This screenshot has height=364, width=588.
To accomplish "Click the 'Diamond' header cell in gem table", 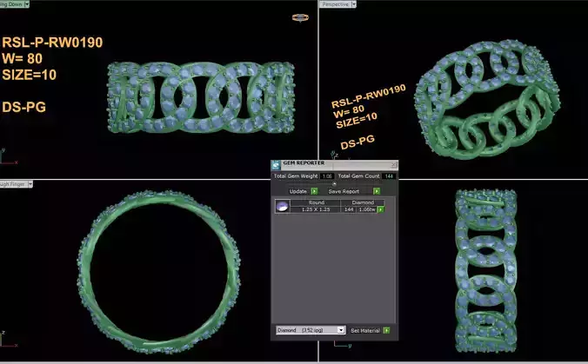I will (363, 202).
